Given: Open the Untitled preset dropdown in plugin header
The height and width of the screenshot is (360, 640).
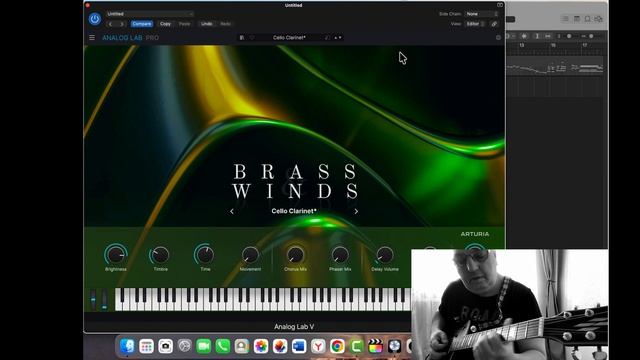Looking at the screenshot, I should pos(149,14).
